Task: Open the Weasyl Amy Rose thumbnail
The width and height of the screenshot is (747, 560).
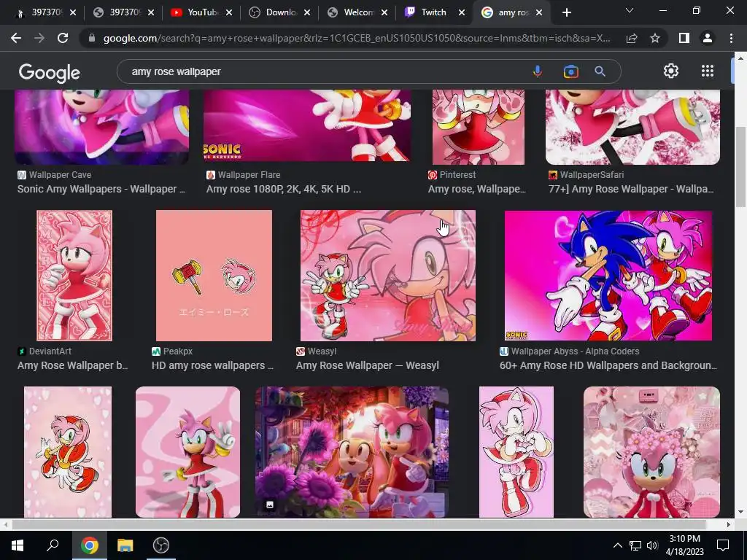Action: click(388, 276)
